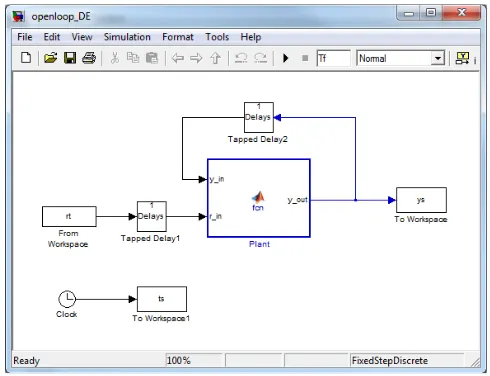Open the Tools menu
Screen dimensions: 490x376
click(217, 37)
